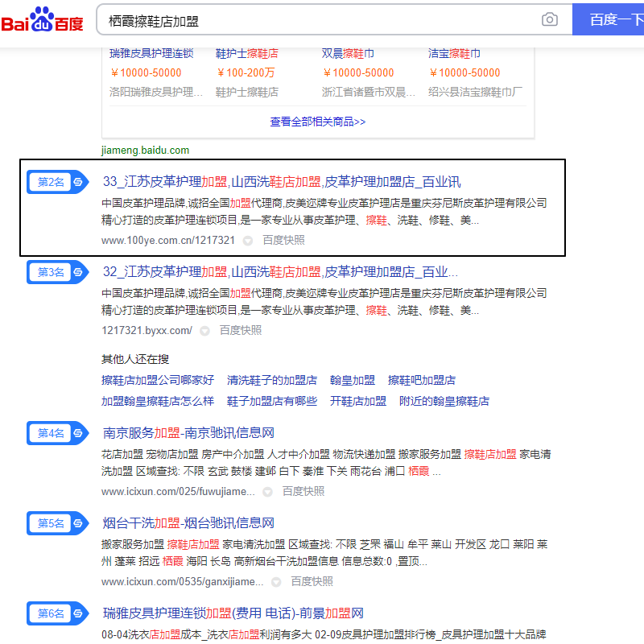Open 烟台干洗加盟-烟台驰讯信息网 result
Viewport: 644px width, 644px height.
pos(188,523)
